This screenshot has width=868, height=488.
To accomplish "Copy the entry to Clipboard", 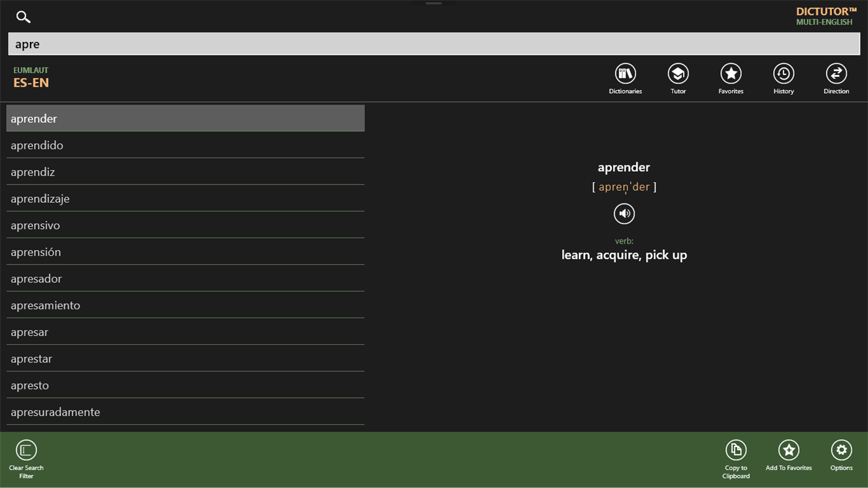I will pos(736,451).
